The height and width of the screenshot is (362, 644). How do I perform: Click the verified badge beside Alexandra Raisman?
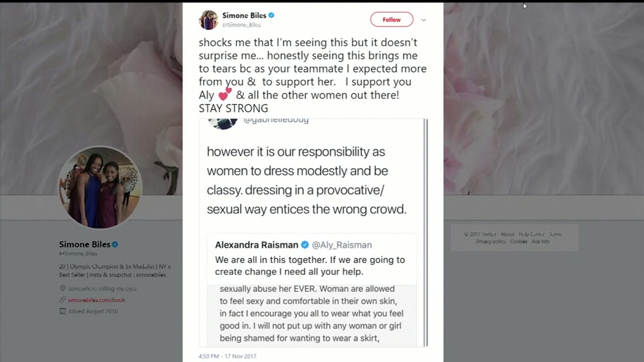(305, 245)
